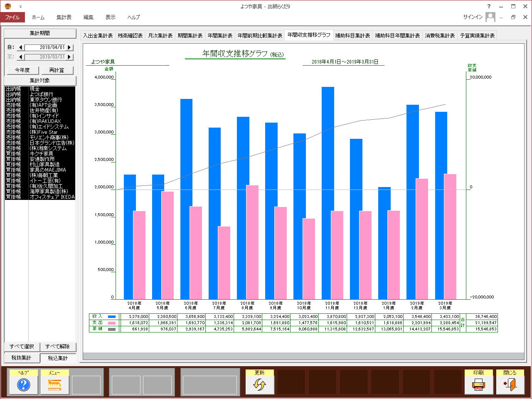Click the 再計算 button
This screenshot has height=399, width=532.
57,70
